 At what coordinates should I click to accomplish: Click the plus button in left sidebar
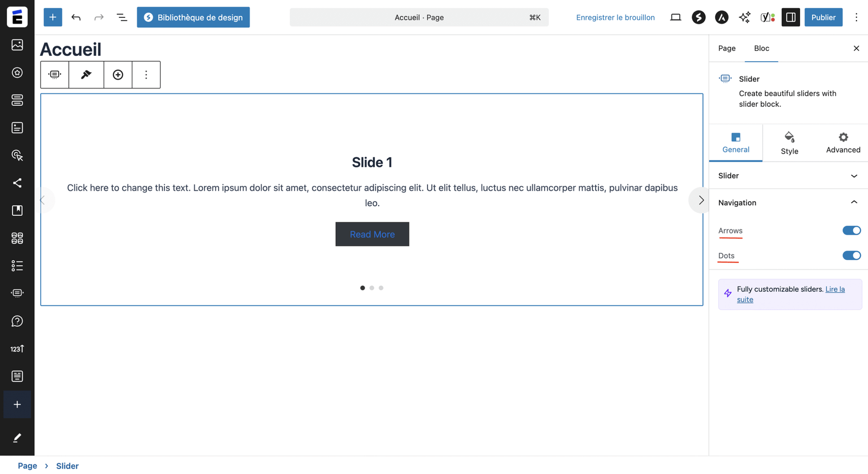(x=17, y=405)
